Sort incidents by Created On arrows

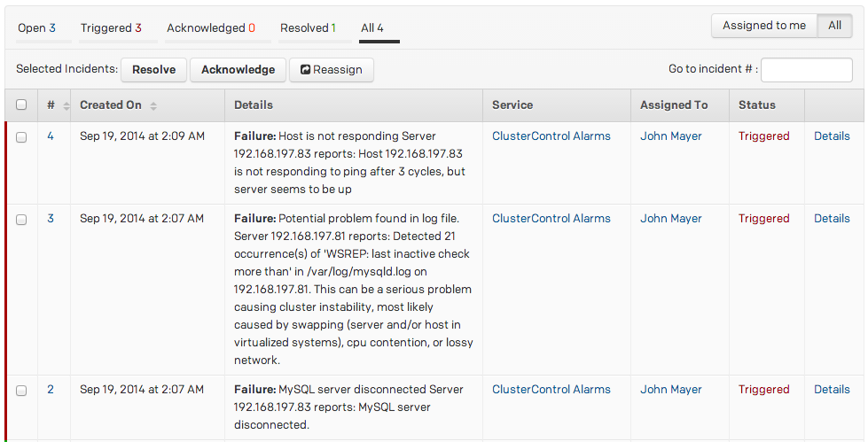pyautogui.click(x=153, y=106)
